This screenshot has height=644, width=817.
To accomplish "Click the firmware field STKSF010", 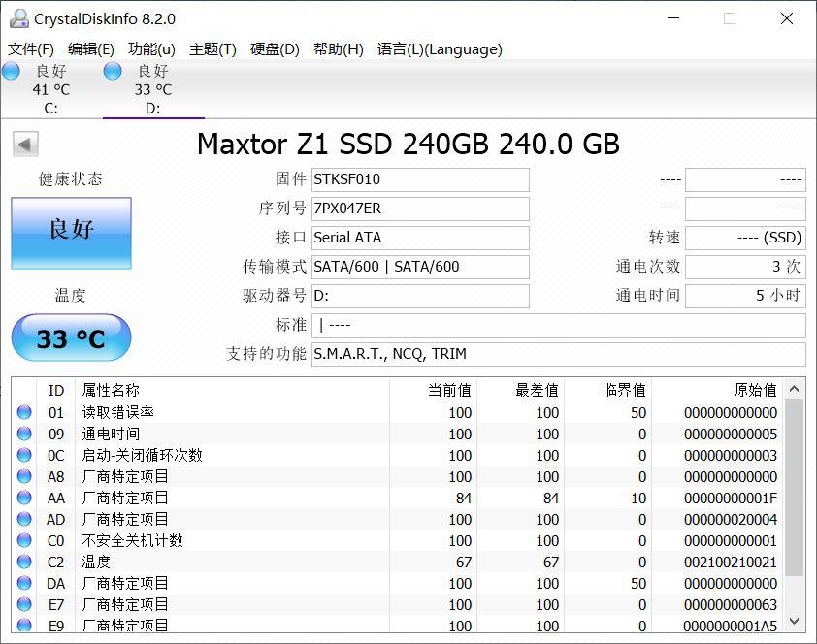I will (x=420, y=179).
